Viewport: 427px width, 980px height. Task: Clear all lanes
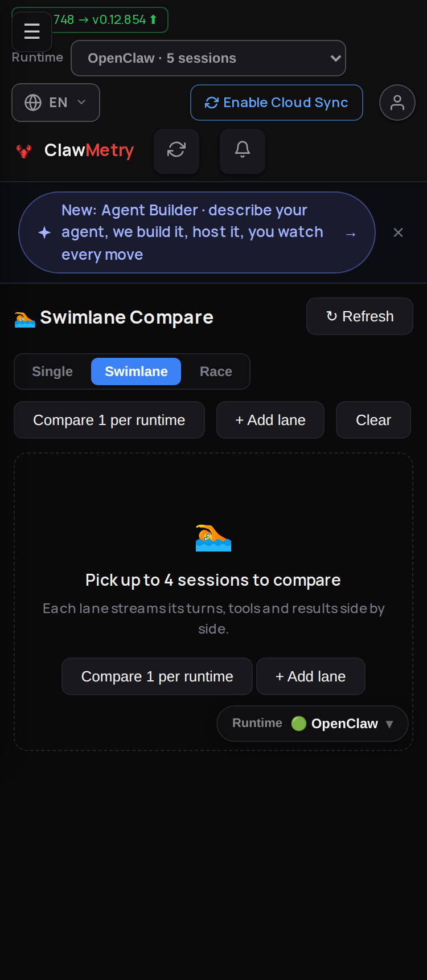tap(373, 420)
